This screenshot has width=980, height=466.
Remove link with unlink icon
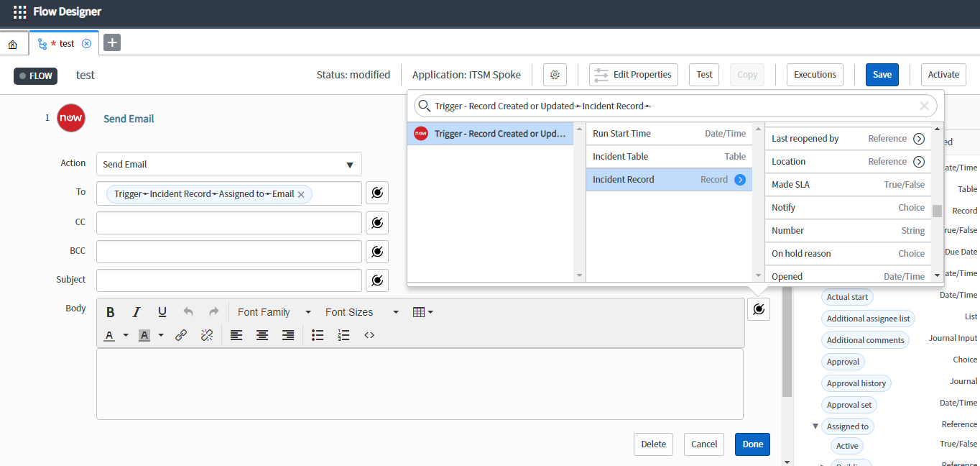coord(207,335)
